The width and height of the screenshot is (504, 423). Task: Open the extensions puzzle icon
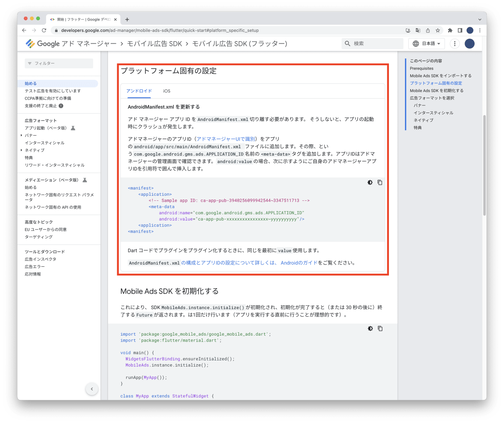click(x=450, y=30)
